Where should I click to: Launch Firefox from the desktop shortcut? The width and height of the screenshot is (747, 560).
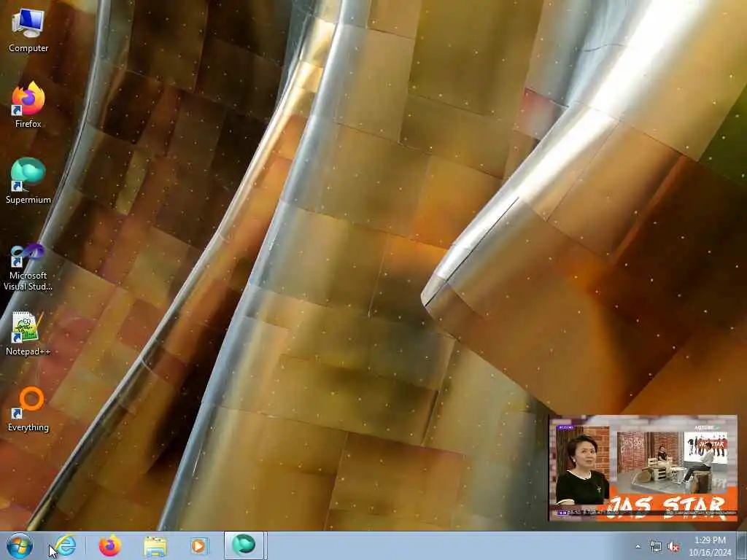[28, 105]
